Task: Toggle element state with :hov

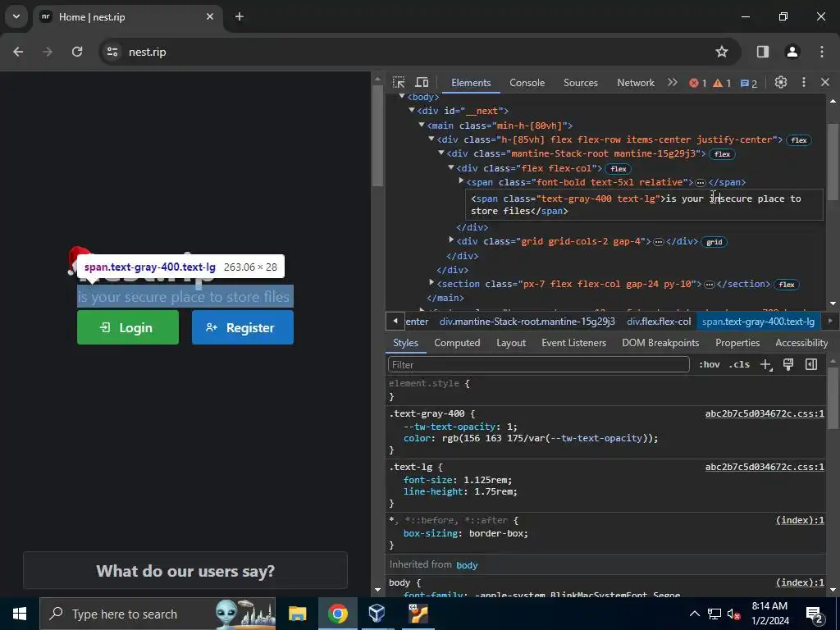Action: coord(710,364)
